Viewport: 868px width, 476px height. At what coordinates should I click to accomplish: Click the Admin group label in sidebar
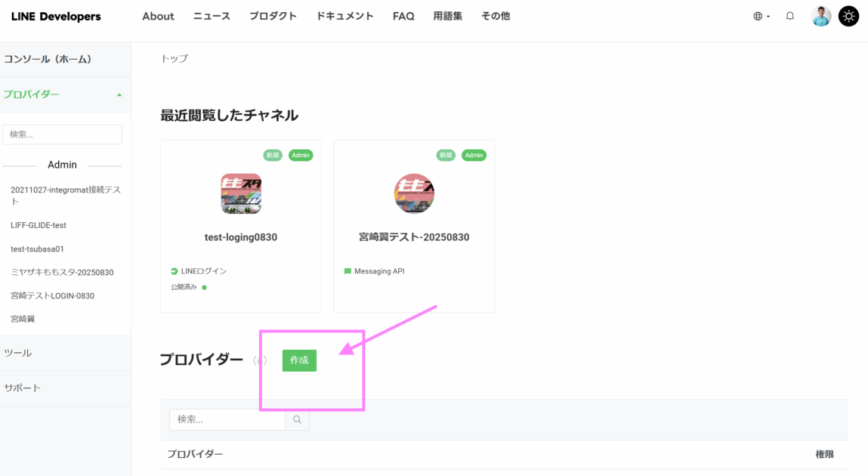pos(62,165)
